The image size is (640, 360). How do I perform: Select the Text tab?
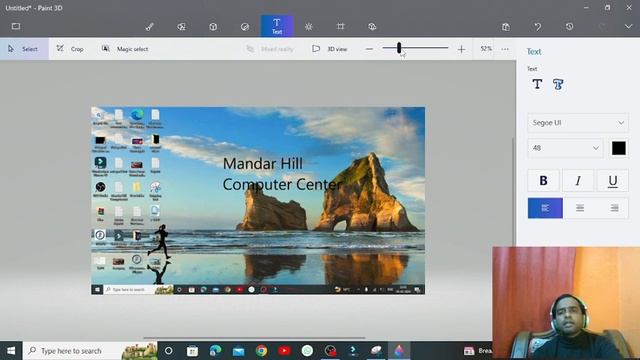point(277,26)
